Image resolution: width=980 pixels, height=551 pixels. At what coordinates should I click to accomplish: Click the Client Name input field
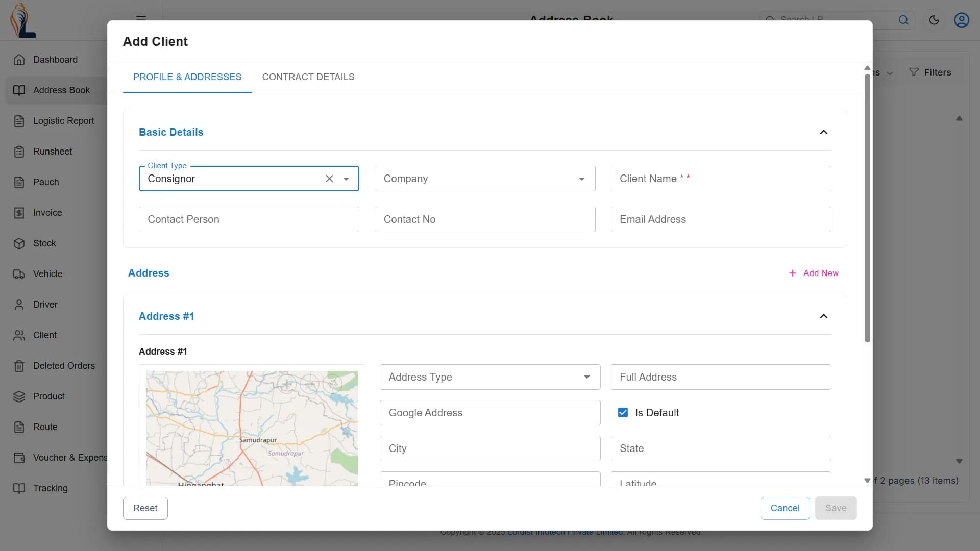[x=721, y=179]
